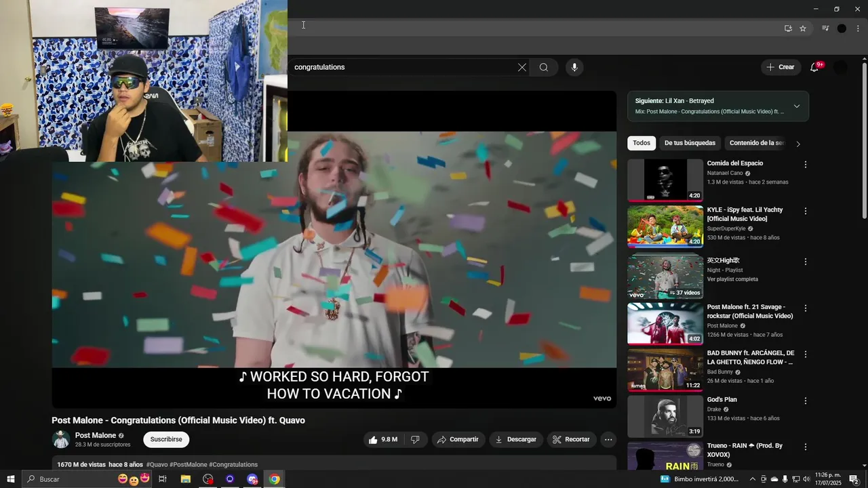Open the Crear upload button
This screenshot has width=868, height=488.
pos(781,67)
